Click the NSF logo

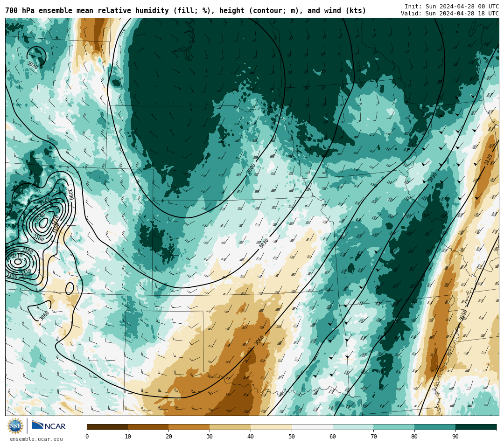click(15, 426)
